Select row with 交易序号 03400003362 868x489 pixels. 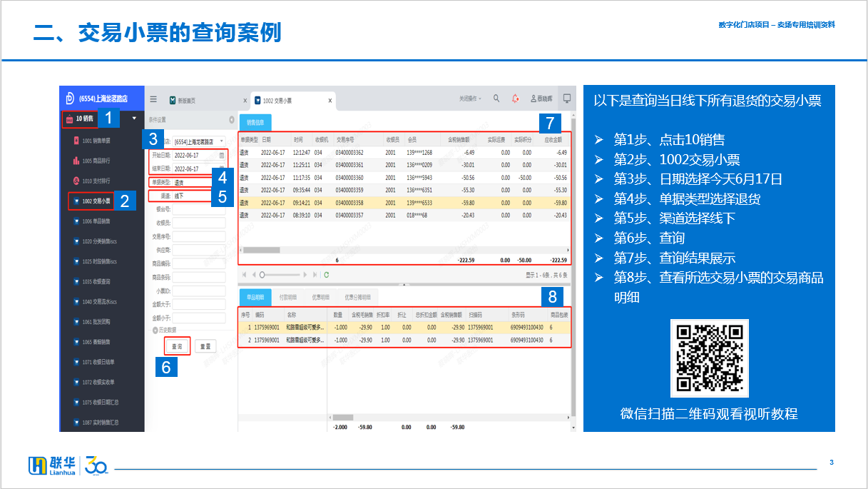(x=404, y=152)
